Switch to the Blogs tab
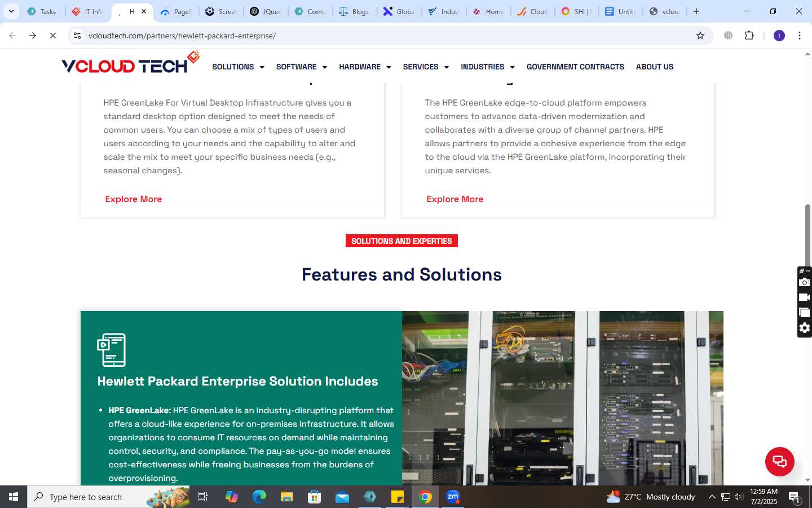 pyautogui.click(x=355, y=11)
